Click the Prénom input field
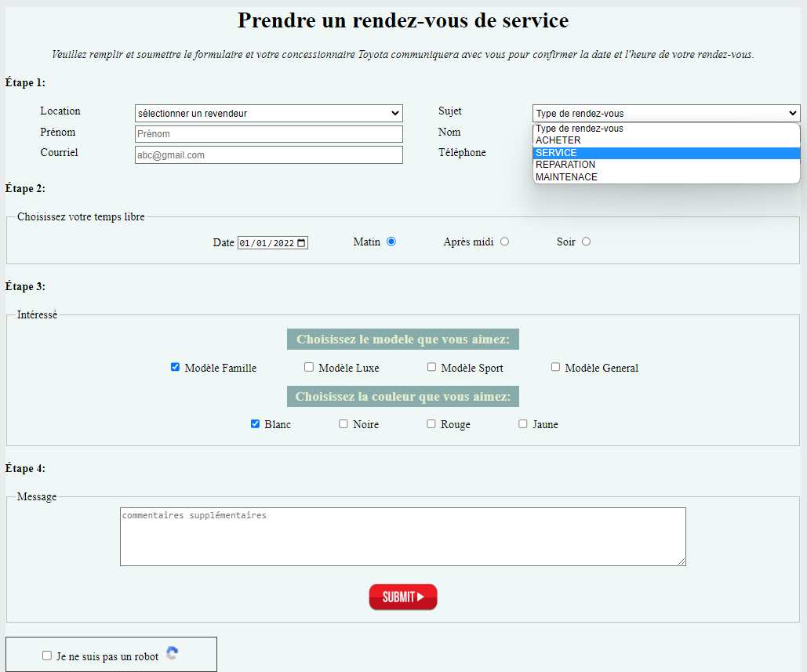Screen dimensions: 807x672 tap(268, 133)
